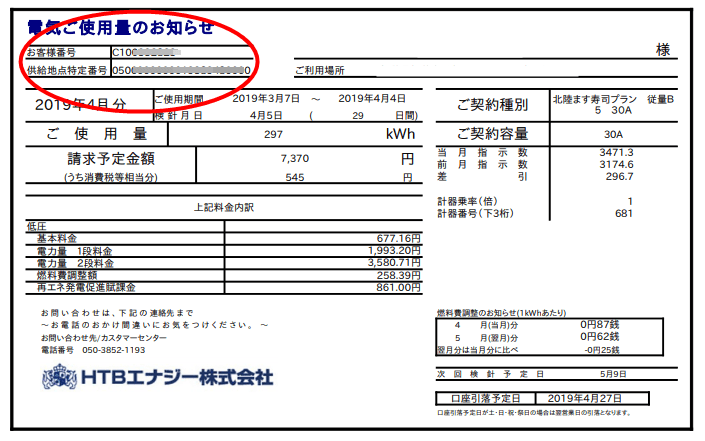Click the 計器乗率(倍) label

(467, 201)
